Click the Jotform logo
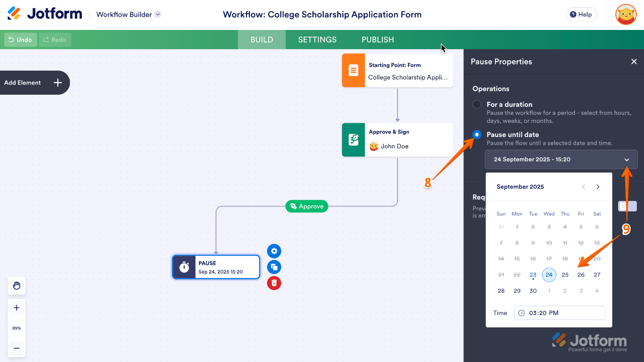644x362 pixels. point(45,14)
